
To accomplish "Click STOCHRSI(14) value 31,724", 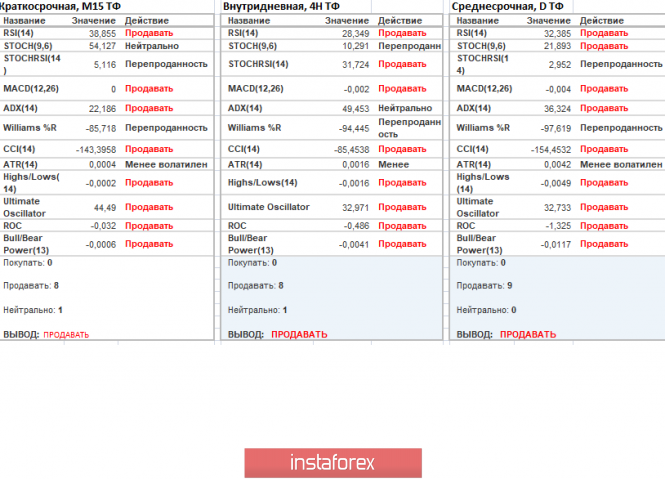I will click(x=356, y=64).
